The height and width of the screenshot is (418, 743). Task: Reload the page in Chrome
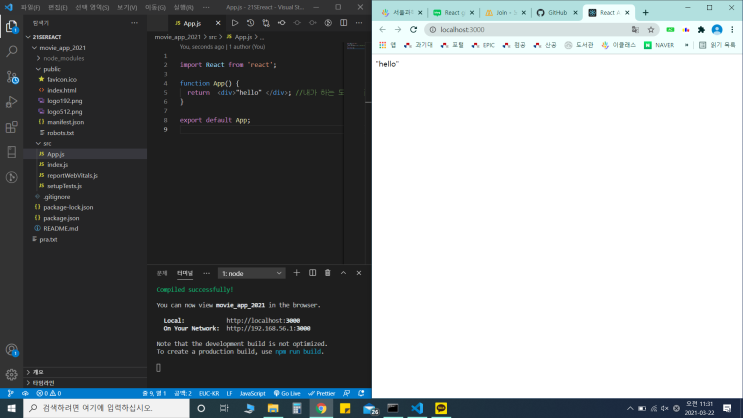[413, 29]
